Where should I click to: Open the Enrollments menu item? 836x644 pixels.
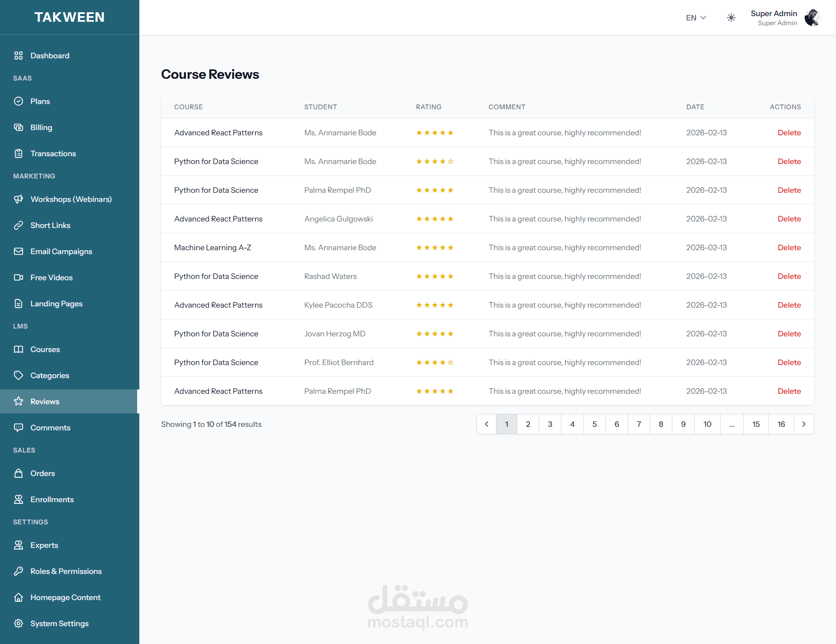[x=52, y=500]
